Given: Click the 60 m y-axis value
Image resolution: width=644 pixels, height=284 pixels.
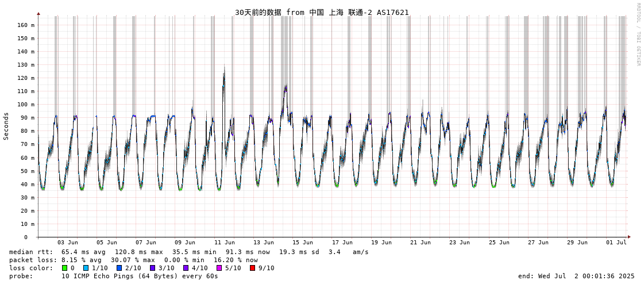Looking at the screenshot, I should (x=28, y=158).
